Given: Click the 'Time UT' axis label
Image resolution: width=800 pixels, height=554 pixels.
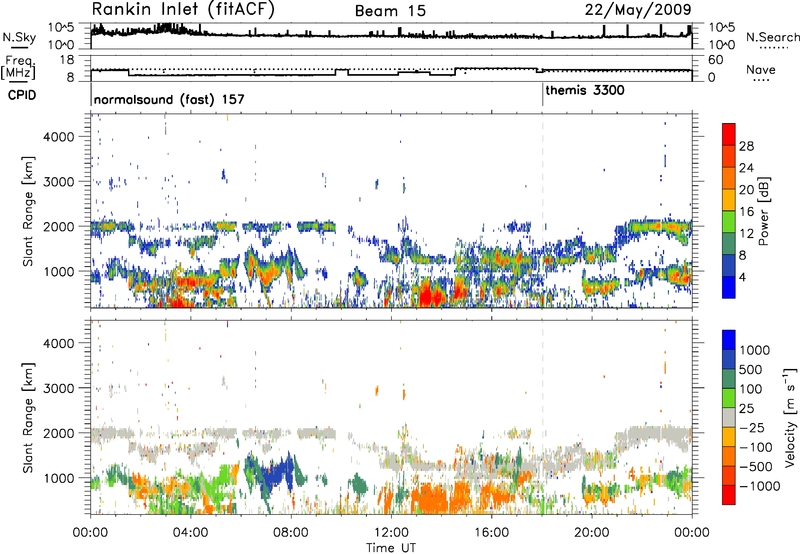Looking at the screenshot, I should pos(391,548).
